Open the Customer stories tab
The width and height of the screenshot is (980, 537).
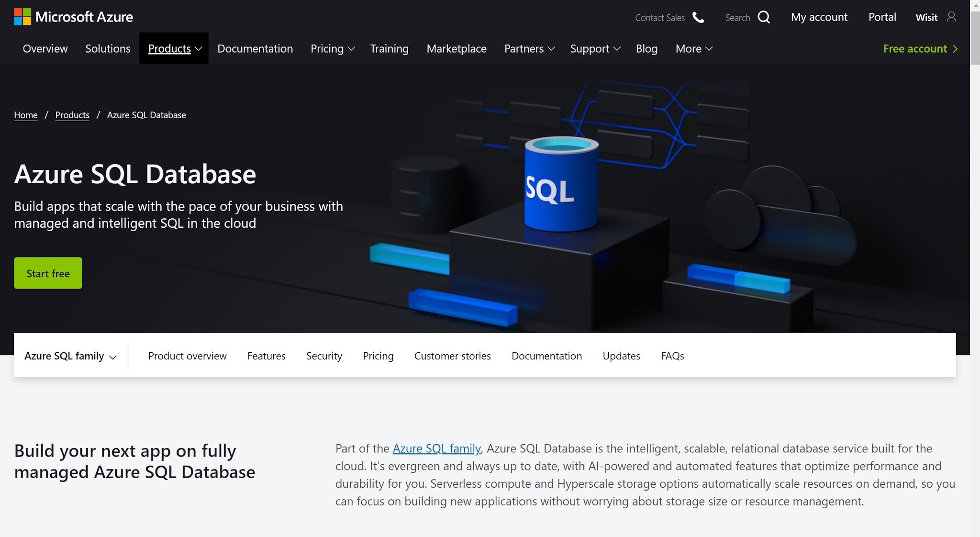(x=452, y=356)
